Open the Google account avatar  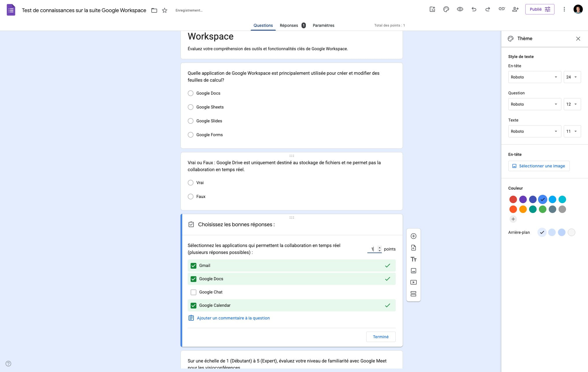coord(578,9)
